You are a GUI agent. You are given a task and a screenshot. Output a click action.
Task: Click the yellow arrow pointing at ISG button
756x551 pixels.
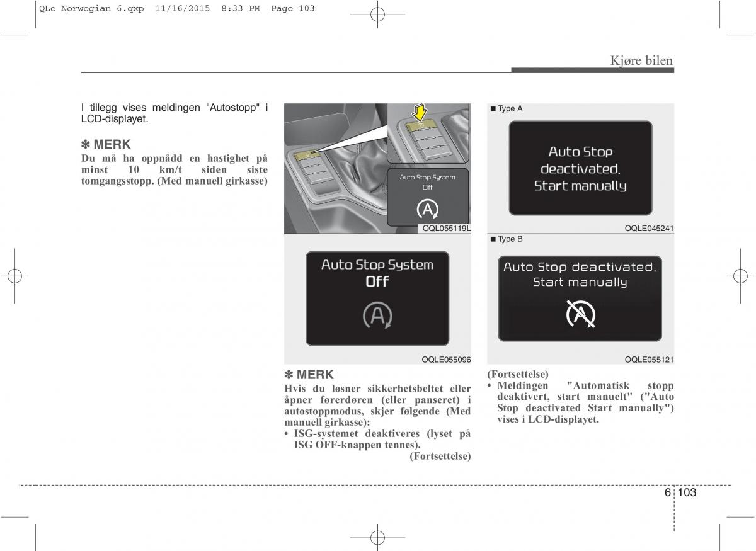pyautogui.click(x=418, y=113)
